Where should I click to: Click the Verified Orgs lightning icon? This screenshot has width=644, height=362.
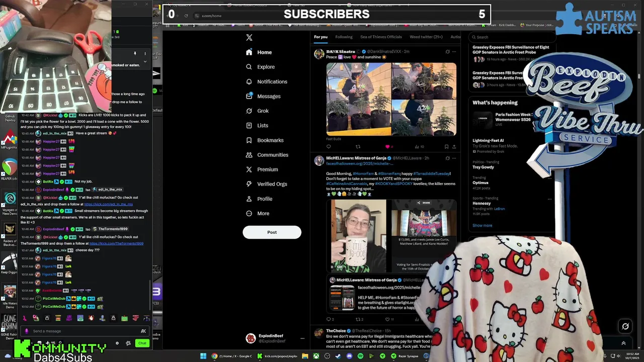pos(249,184)
